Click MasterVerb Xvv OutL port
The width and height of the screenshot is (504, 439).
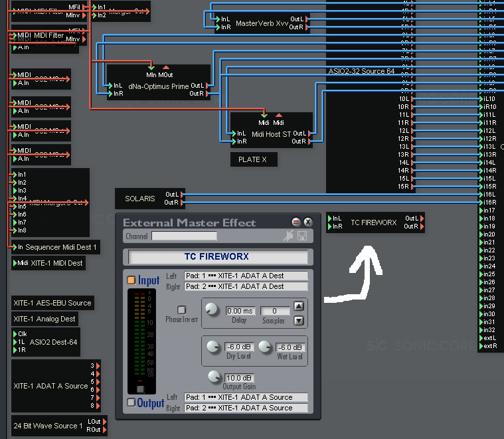(307, 19)
